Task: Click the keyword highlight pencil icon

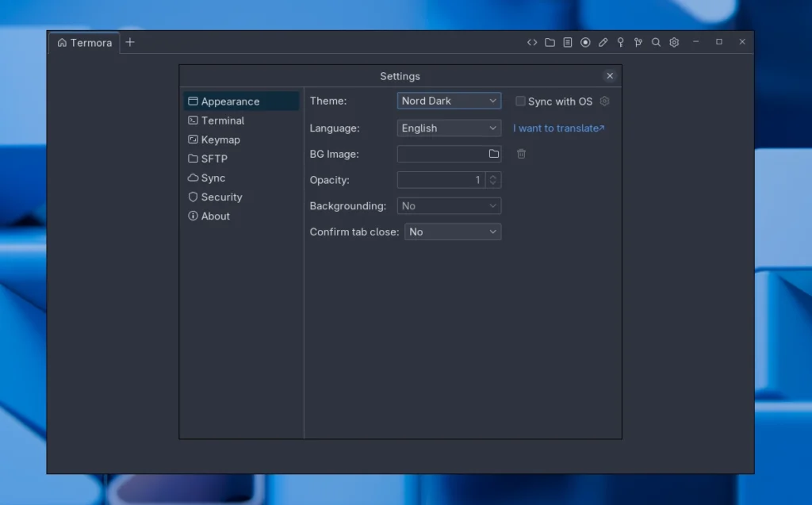Action: point(603,42)
